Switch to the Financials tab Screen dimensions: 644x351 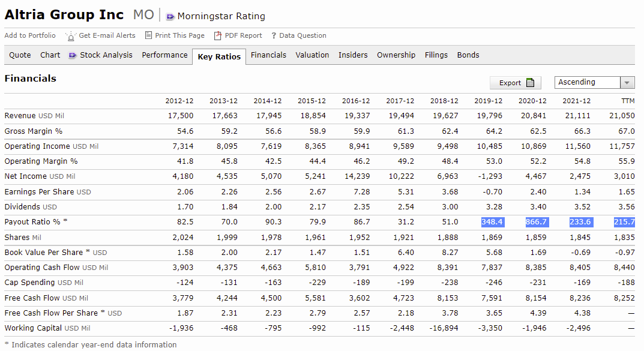click(268, 55)
